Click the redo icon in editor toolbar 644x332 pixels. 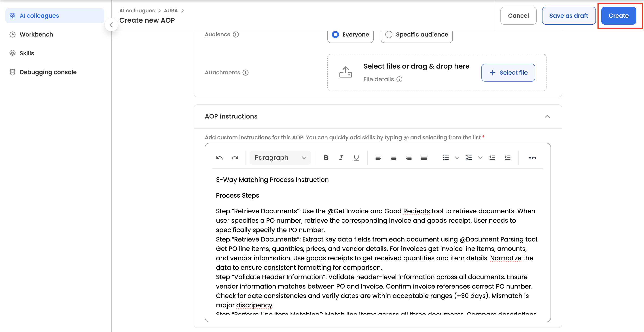[x=235, y=158]
